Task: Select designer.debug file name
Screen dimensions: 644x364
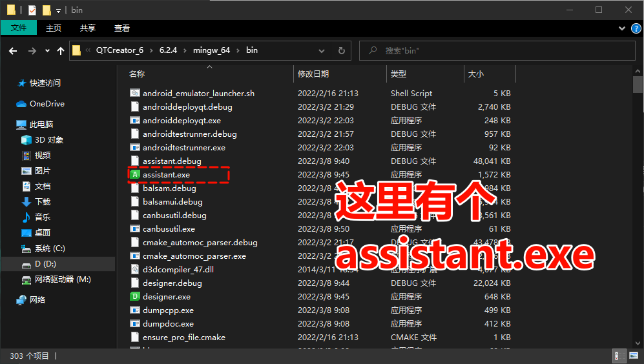Action: (172, 283)
